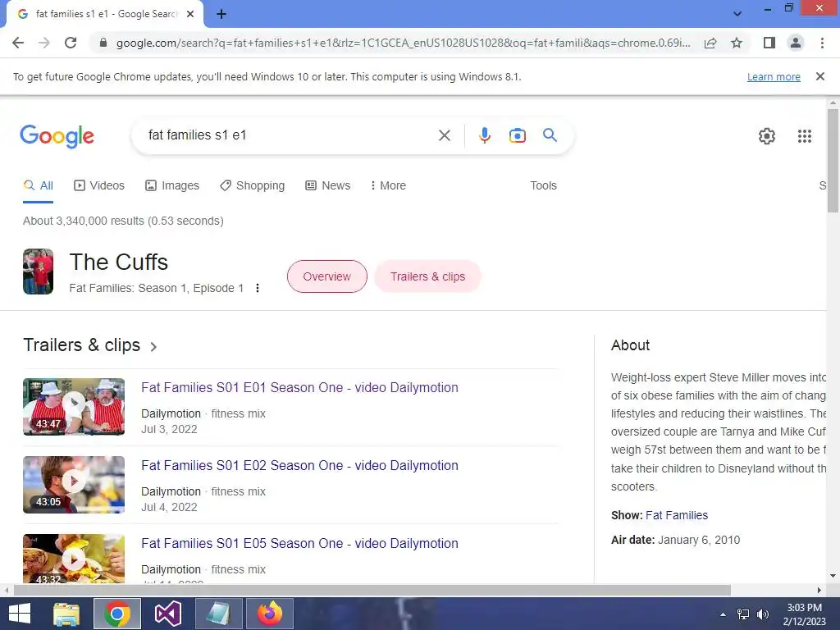Clear the search box with the X
The width and height of the screenshot is (840, 630).
point(444,135)
